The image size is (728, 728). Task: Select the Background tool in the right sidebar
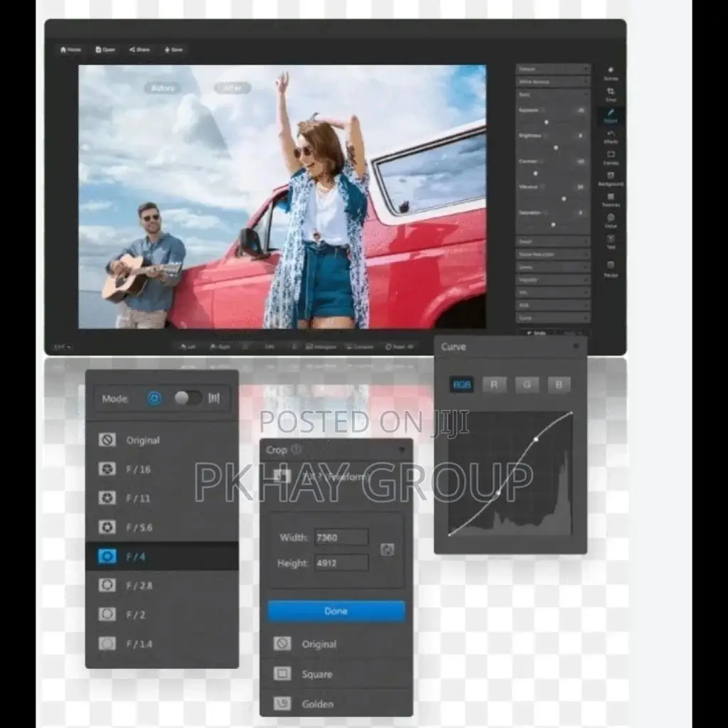point(611,178)
